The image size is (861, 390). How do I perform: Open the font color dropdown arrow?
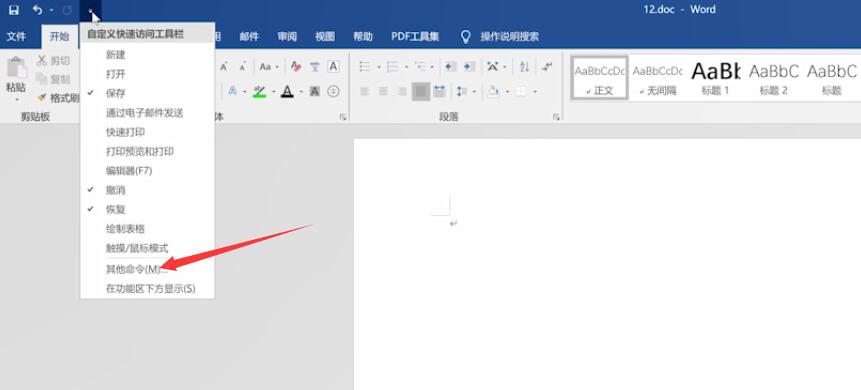(301, 91)
